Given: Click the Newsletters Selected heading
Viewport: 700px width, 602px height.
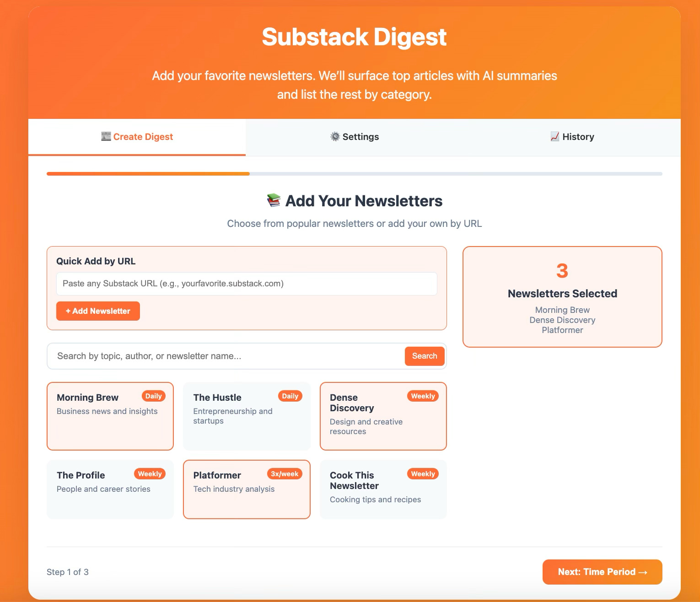Looking at the screenshot, I should click(x=562, y=294).
